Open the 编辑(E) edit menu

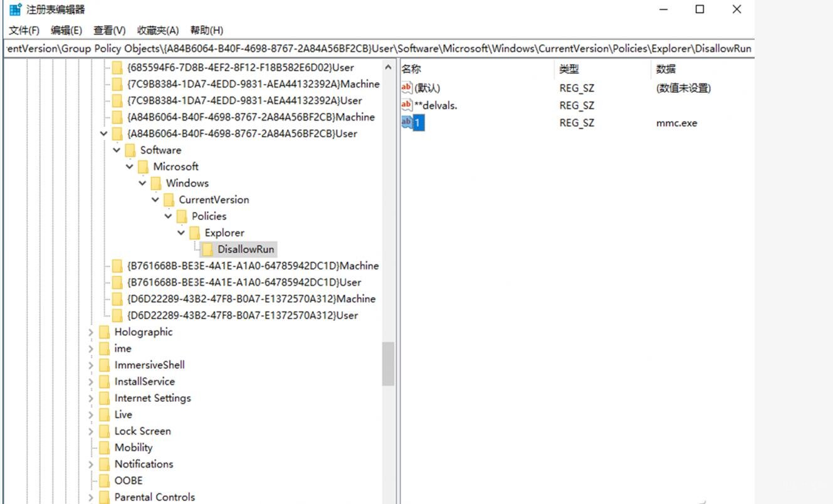point(66,30)
